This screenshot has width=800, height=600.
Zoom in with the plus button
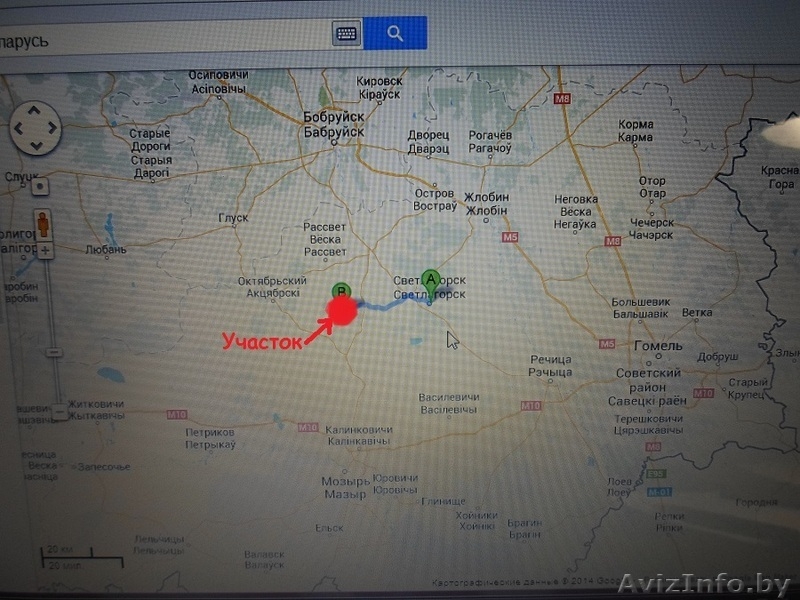(45, 249)
